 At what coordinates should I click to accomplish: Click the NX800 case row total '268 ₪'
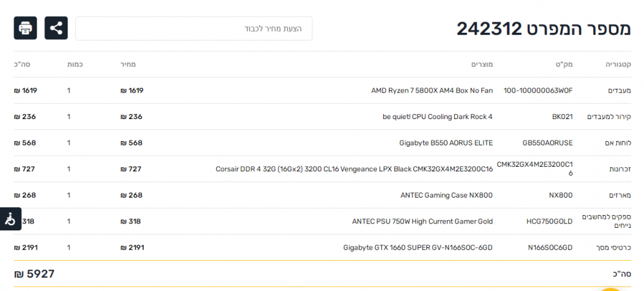click(x=24, y=195)
